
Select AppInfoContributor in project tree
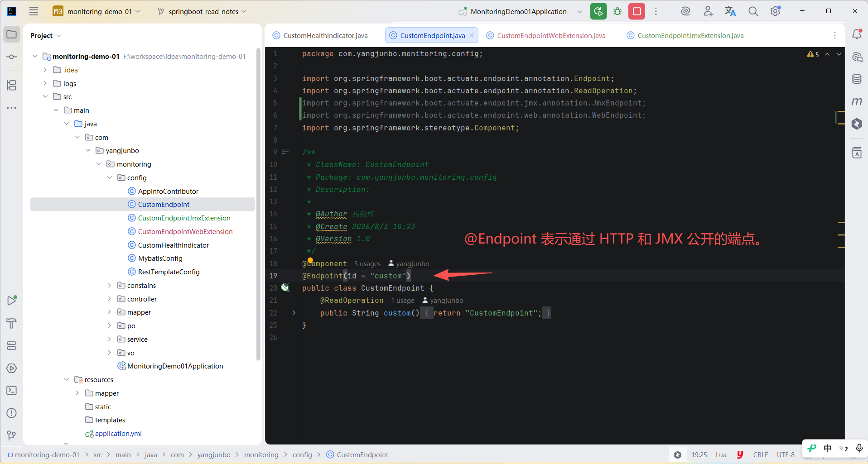pos(168,191)
